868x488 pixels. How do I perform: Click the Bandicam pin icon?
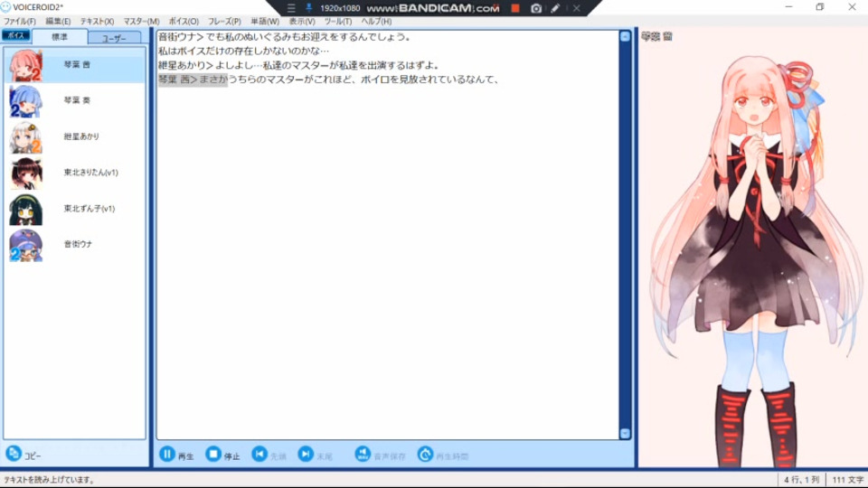(x=308, y=8)
